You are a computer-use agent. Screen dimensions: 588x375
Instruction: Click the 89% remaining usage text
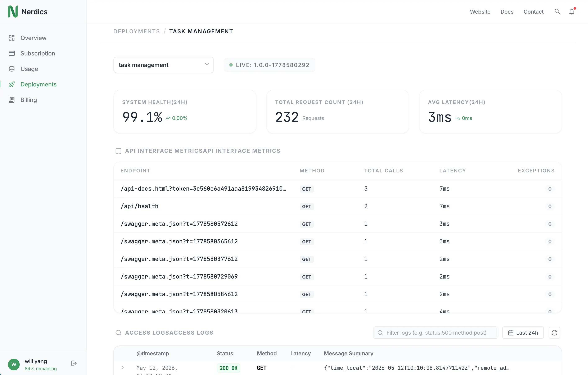(41, 368)
